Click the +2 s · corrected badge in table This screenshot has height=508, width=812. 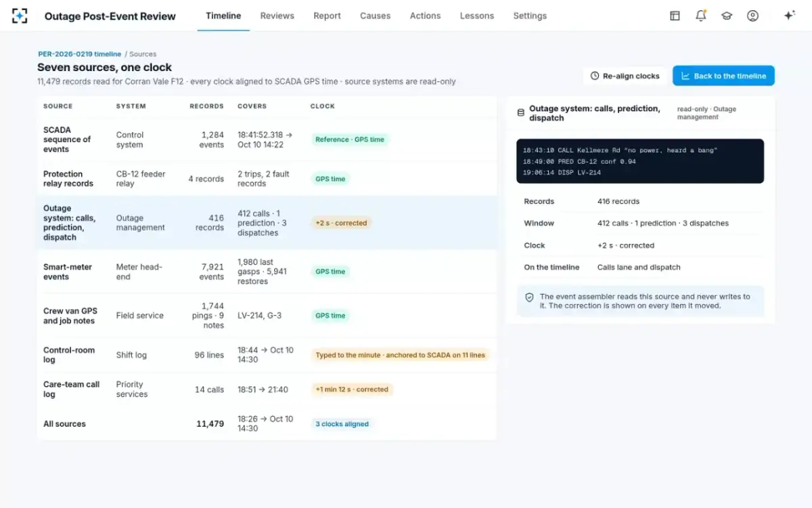coord(341,223)
